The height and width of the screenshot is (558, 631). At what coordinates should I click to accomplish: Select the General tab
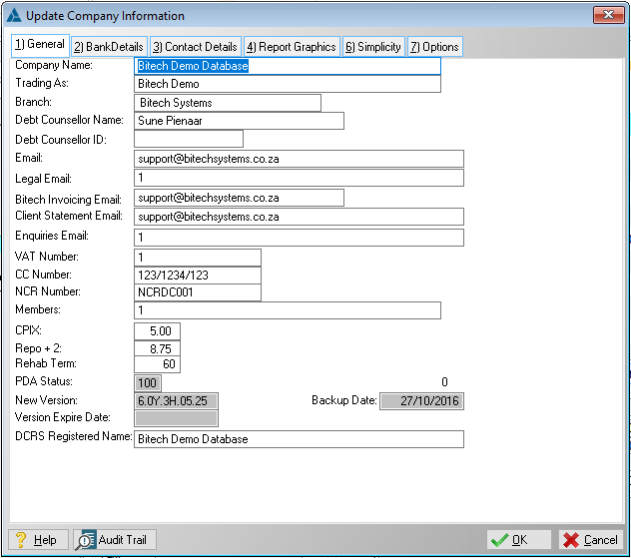40,45
